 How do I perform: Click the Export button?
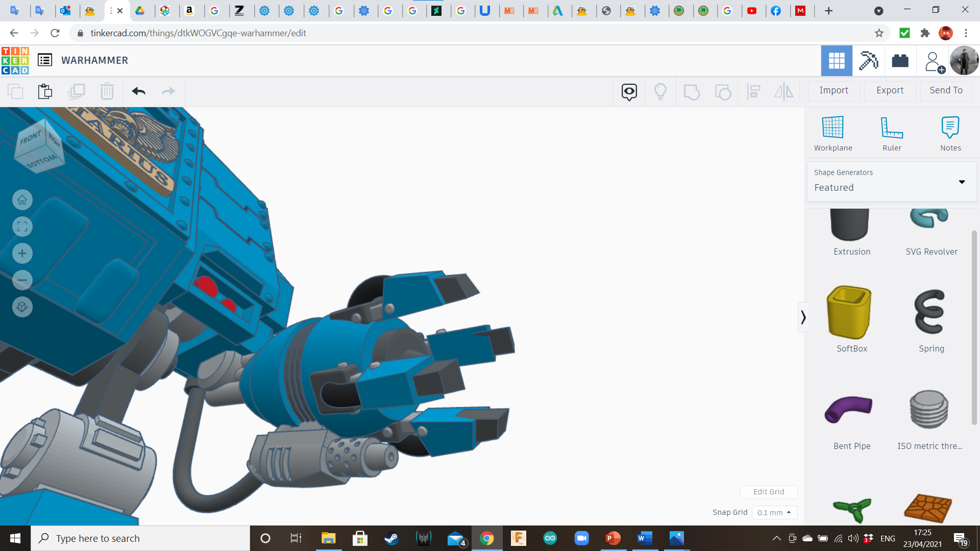click(x=889, y=90)
